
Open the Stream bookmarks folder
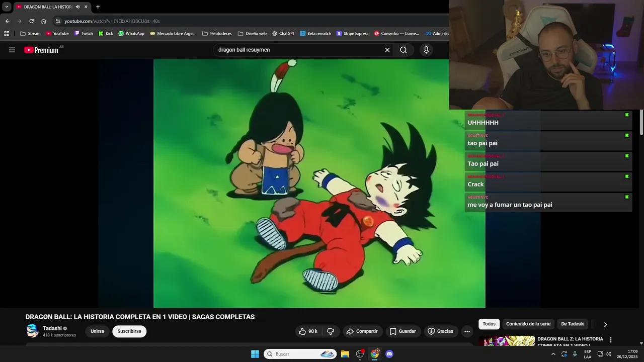pyautogui.click(x=30, y=34)
